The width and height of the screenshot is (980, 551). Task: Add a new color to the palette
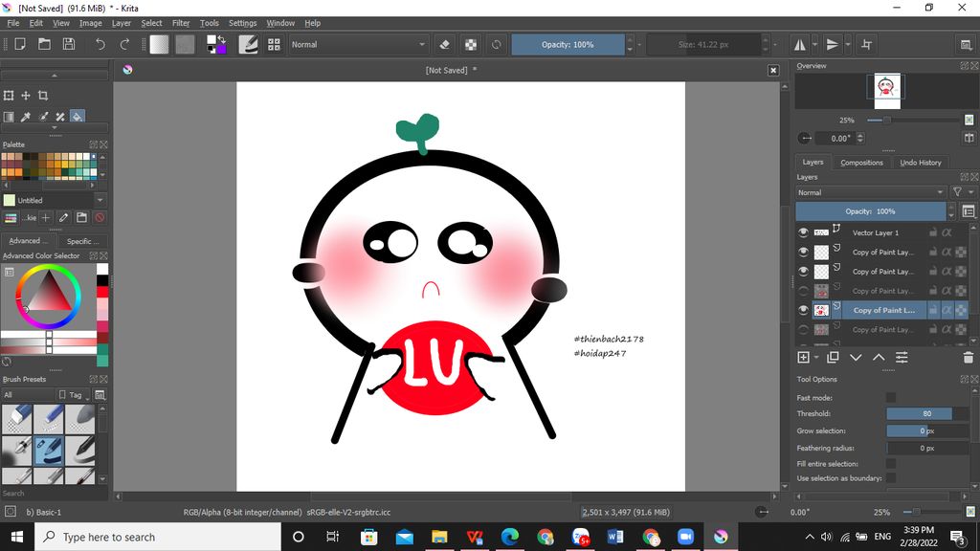click(46, 217)
